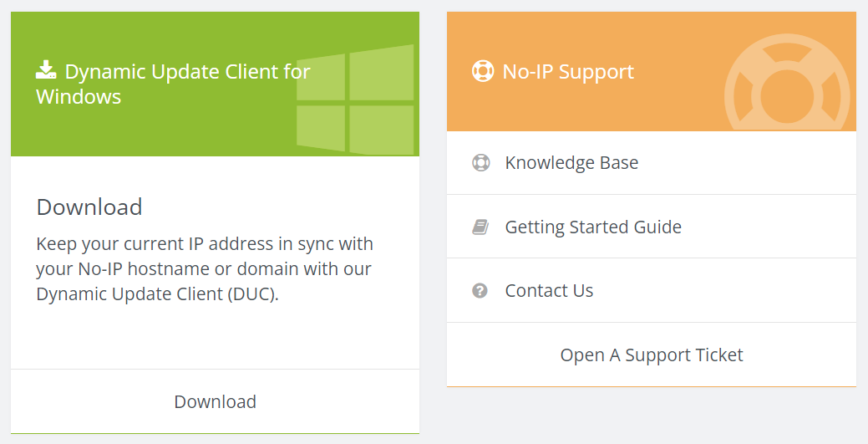
Task: Click the Download button at card bottom
Action: pyautogui.click(x=215, y=401)
